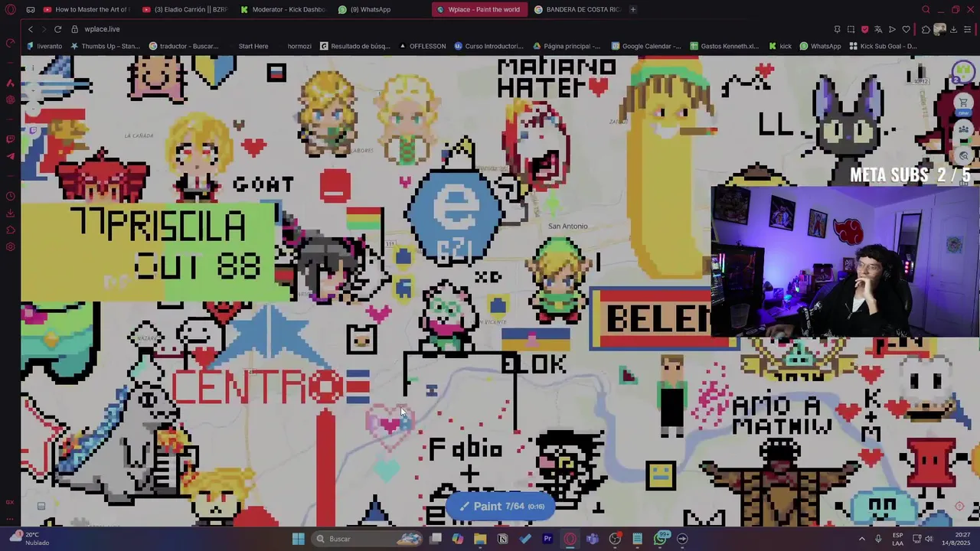Click the snapshot icon in the toolbar
This screenshot has height=551, width=980.
tap(851, 29)
